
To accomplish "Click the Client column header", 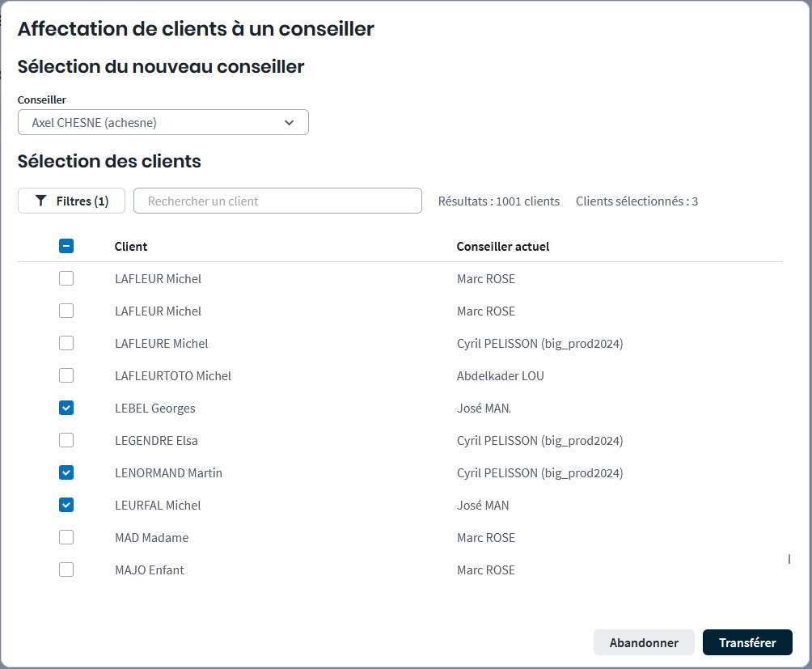I will point(131,247).
